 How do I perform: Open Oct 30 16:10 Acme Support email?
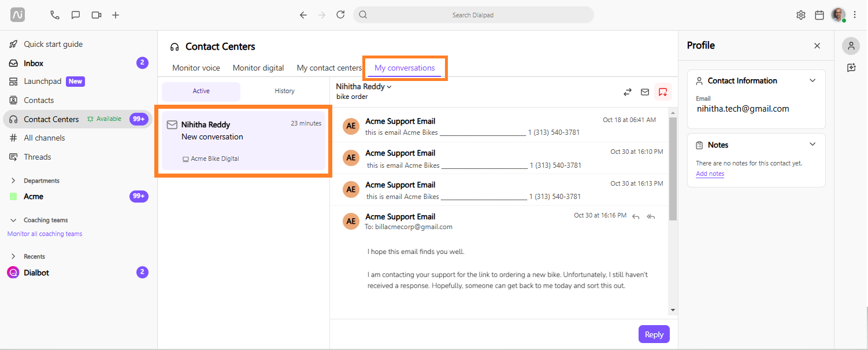pyautogui.click(x=499, y=159)
